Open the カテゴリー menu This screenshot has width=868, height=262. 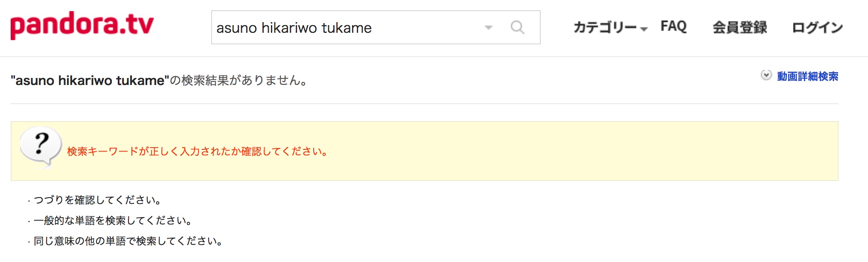[x=605, y=27]
